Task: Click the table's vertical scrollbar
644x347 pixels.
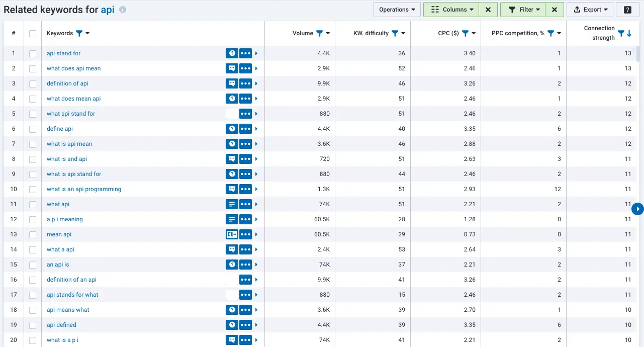Action: [639, 53]
